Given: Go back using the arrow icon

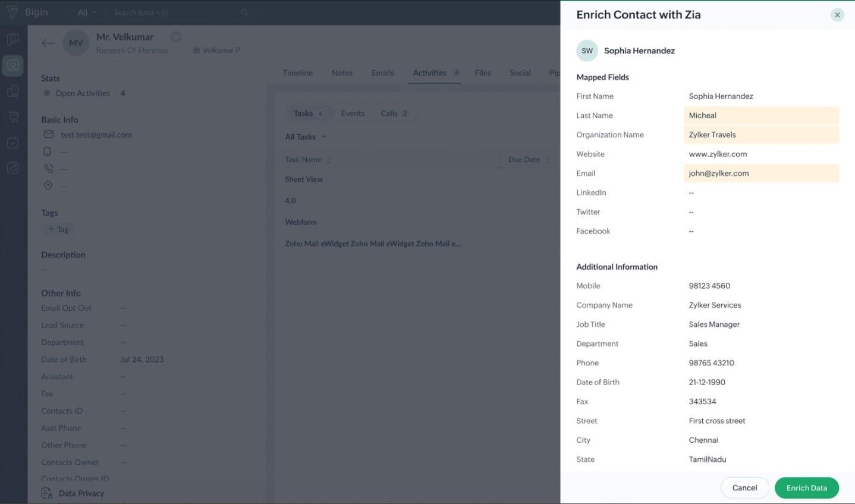Looking at the screenshot, I should tap(48, 43).
